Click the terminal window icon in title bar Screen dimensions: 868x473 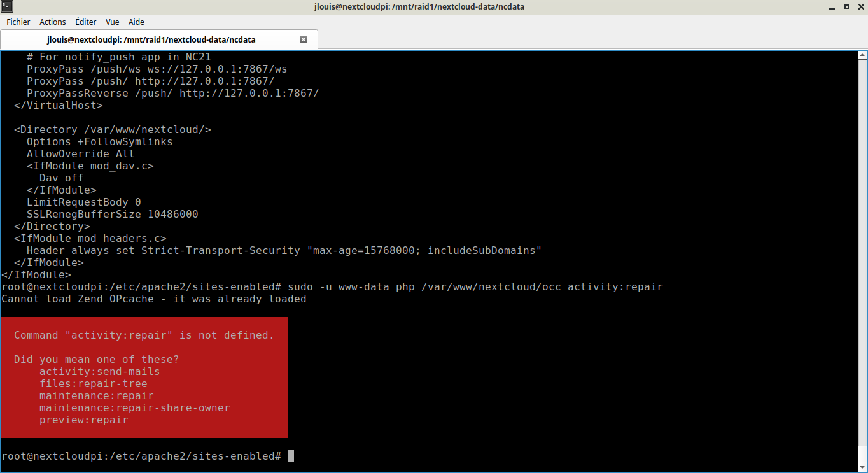tap(7, 6)
